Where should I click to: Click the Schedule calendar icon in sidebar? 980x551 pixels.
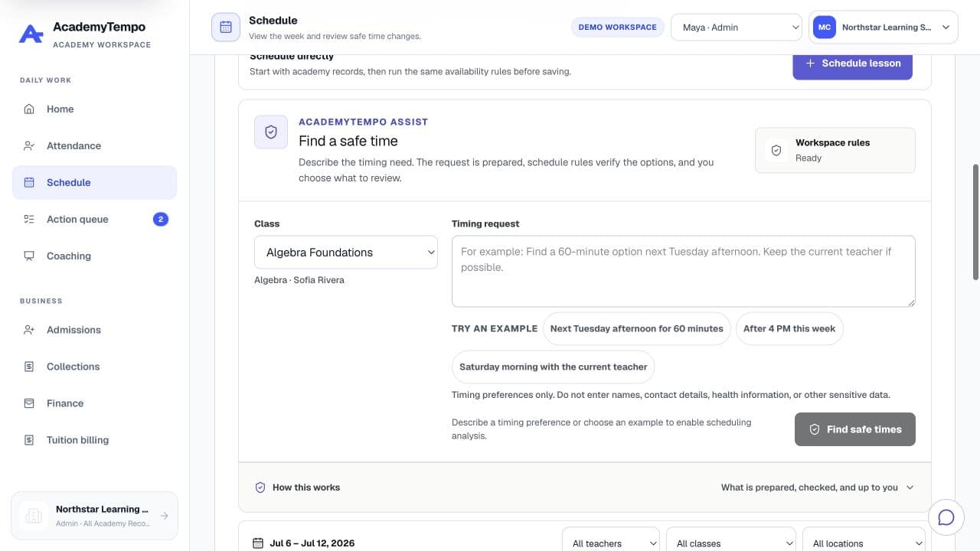coord(29,182)
